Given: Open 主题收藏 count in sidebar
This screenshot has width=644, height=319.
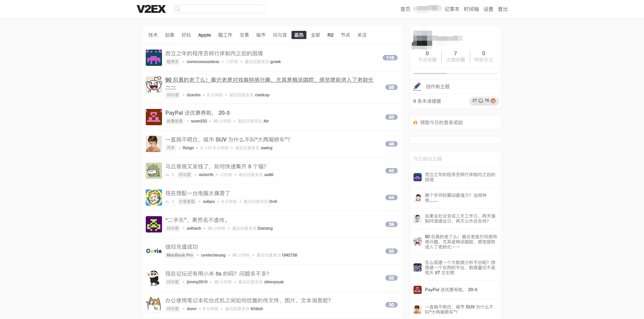Looking at the screenshot, I should [x=456, y=56].
